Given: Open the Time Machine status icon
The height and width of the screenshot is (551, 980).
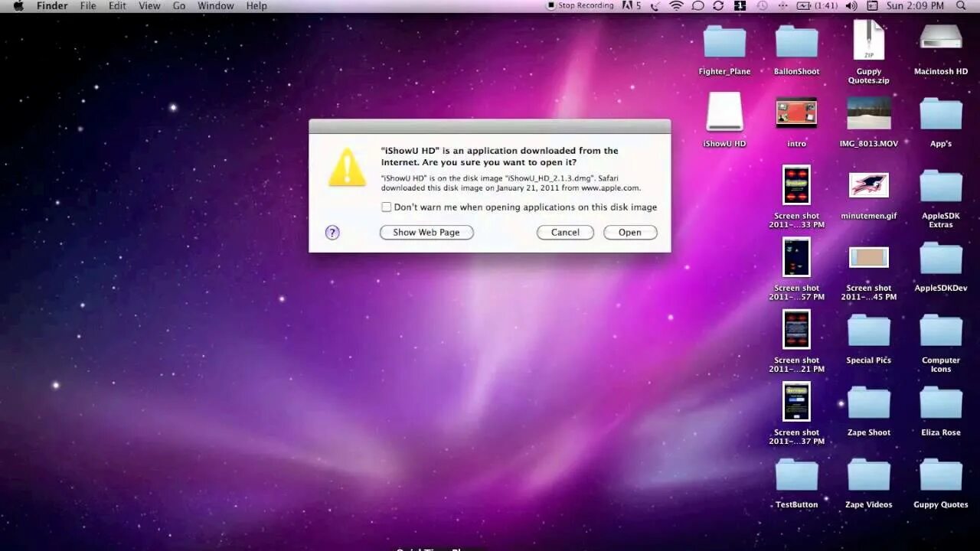Looking at the screenshot, I should tap(762, 6).
